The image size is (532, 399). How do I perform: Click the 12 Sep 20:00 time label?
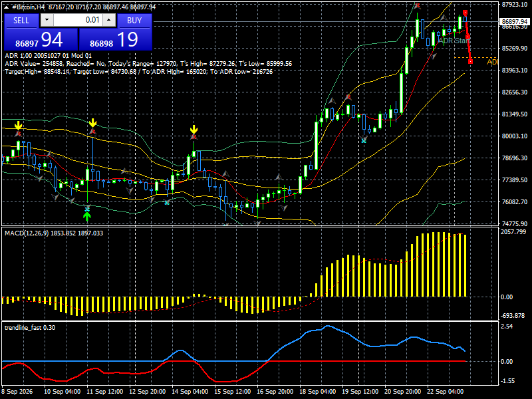click(148, 391)
